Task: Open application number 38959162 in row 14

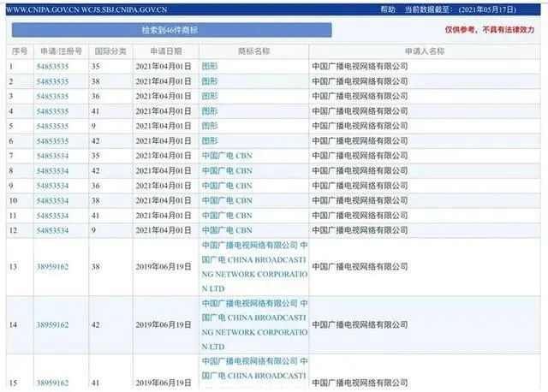Action: coord(52,325)
